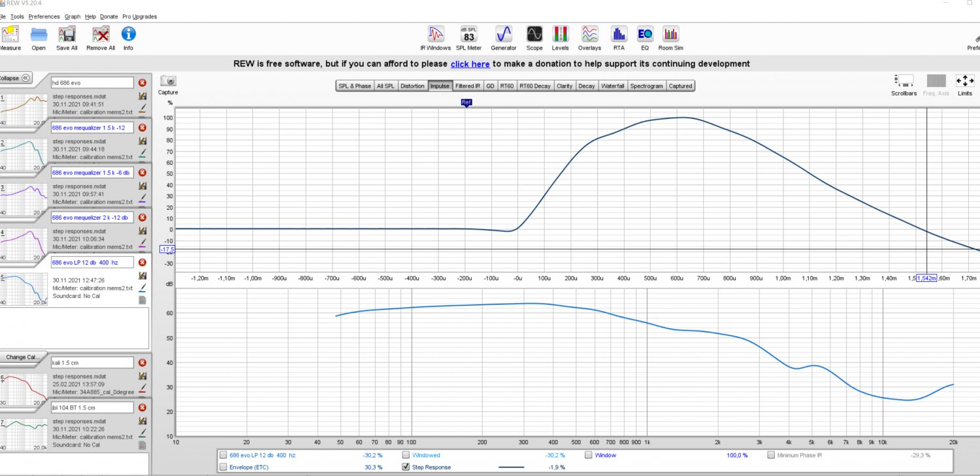
Task: Click the Remove All icon
Action: coord(101,34)
